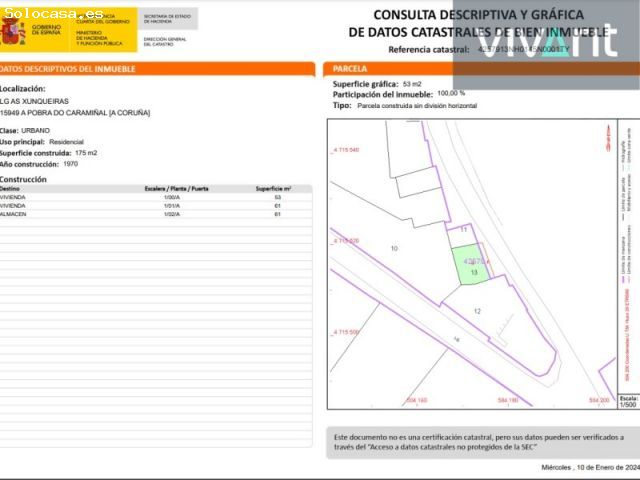The width and height of the screenshot is (640, 480).
Task: Click map coordinate '4.715.540'
Action: (x=345, y=150)
